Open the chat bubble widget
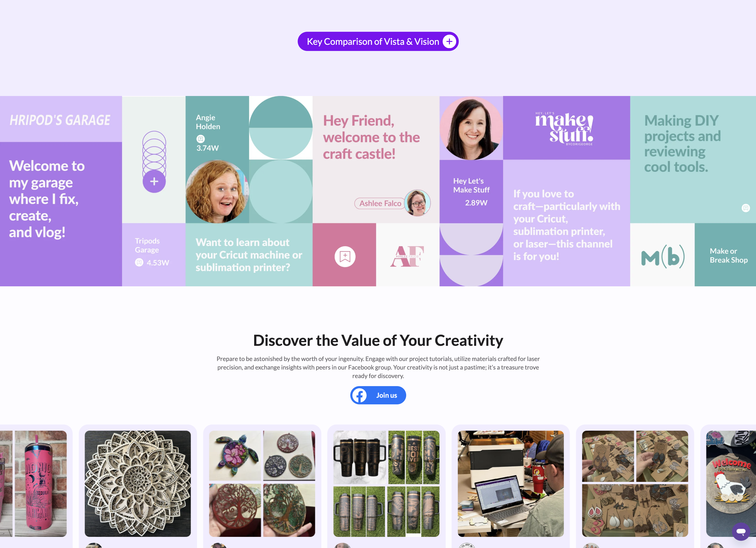The width and height of the screenshot is (756, 548). click(741, 531)
